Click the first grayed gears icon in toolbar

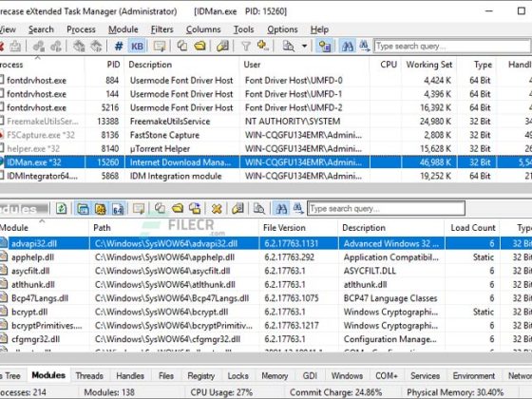click(39, 46)
